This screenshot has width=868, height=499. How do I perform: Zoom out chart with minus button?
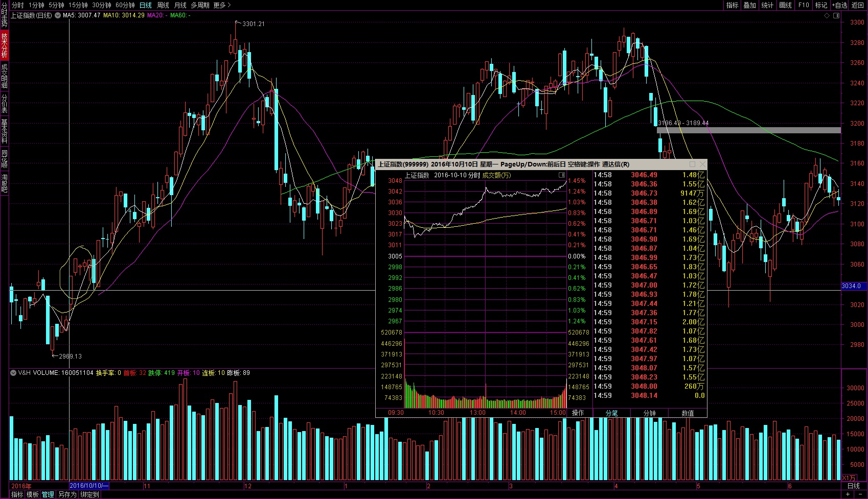click(860, 494)
